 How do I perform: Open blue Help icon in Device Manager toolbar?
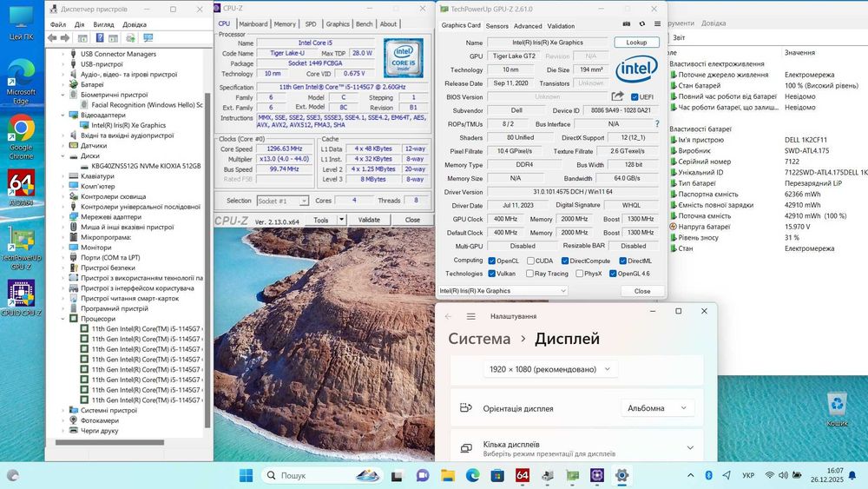[x=100, y=37]
